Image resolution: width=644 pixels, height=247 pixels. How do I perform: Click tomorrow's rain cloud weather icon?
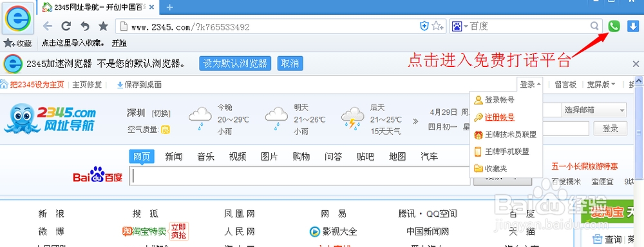click(276, 119)
